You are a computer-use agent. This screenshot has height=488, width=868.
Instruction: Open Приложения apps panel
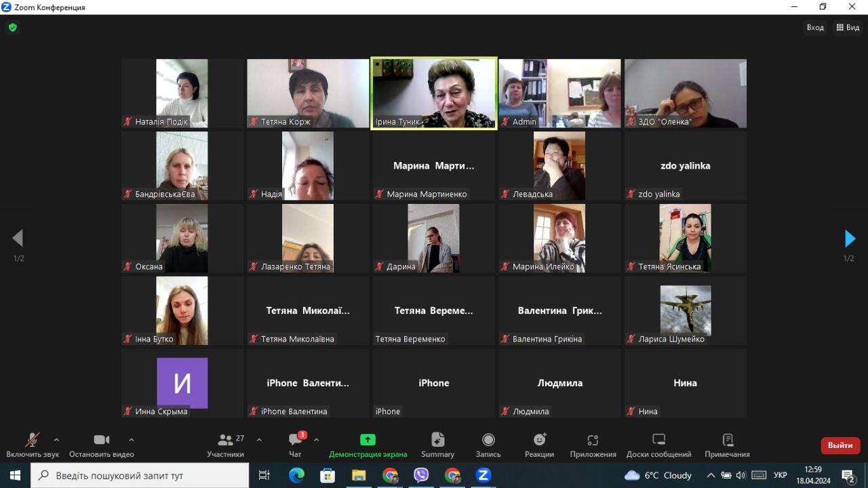(593, 445)
